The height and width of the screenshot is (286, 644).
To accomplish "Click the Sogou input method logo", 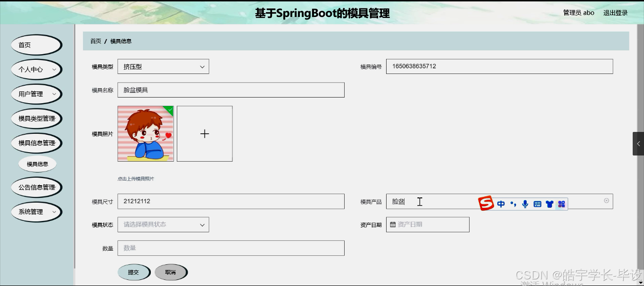I will (x=486, y=204).
